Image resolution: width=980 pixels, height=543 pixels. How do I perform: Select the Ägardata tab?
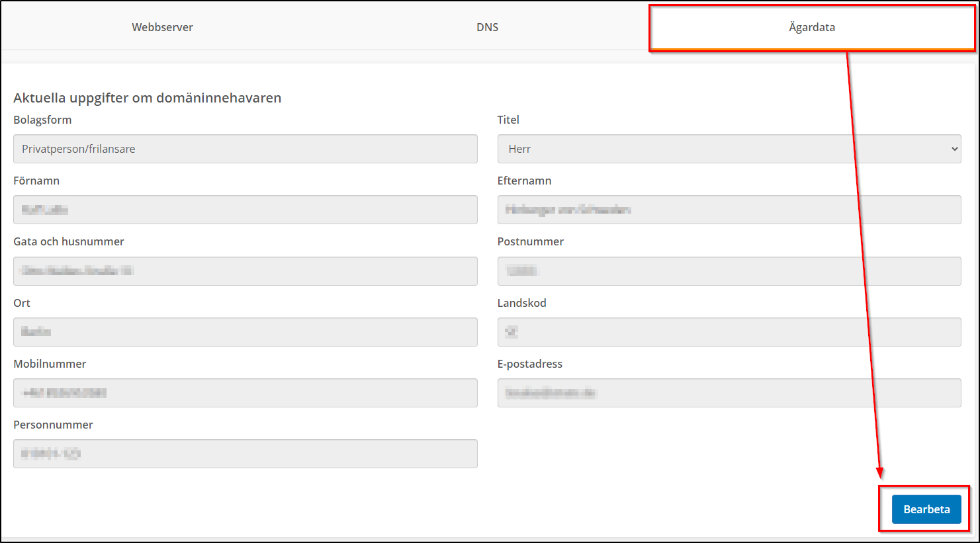click(x=811, y=27)
